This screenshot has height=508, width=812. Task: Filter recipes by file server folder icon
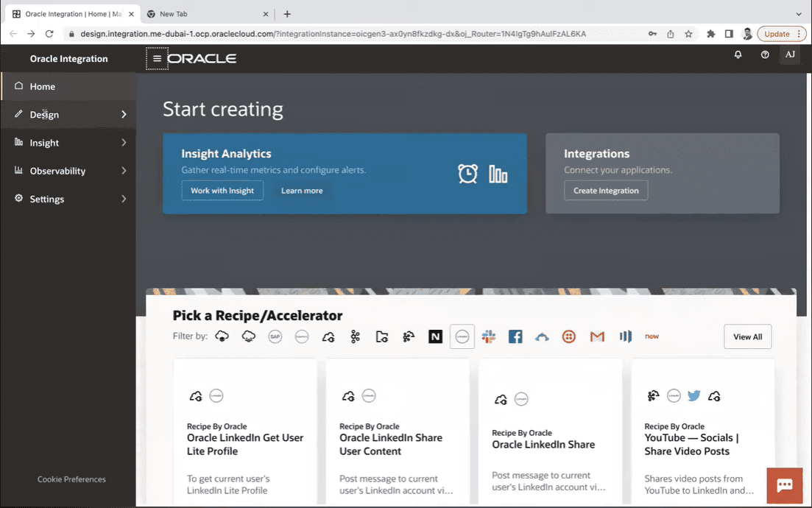[x=381, y=336]
